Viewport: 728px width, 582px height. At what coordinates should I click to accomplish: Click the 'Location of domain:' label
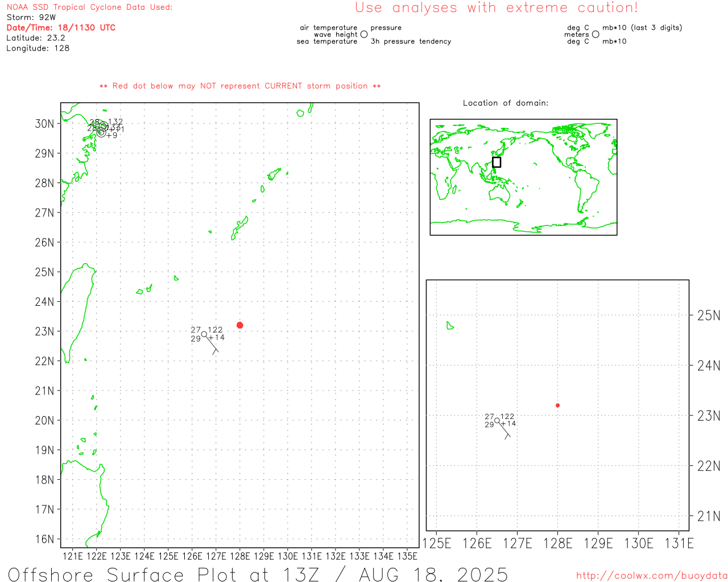[x=506, y=103]
